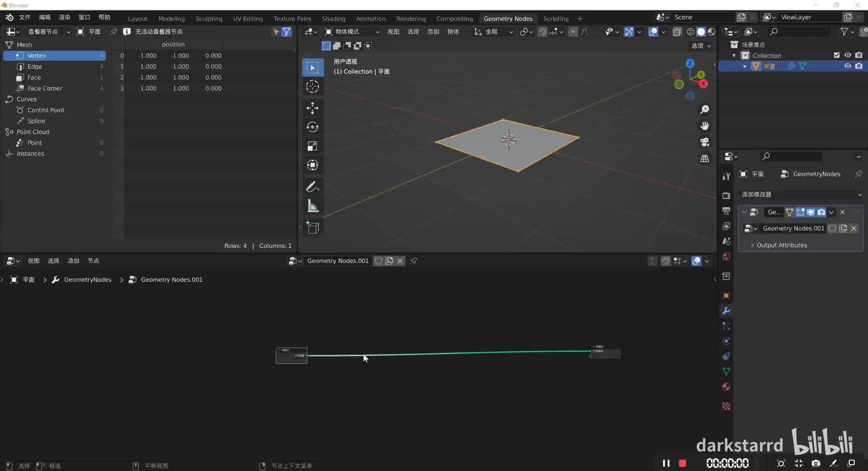Activate the Scale tool

coord(312,146)
